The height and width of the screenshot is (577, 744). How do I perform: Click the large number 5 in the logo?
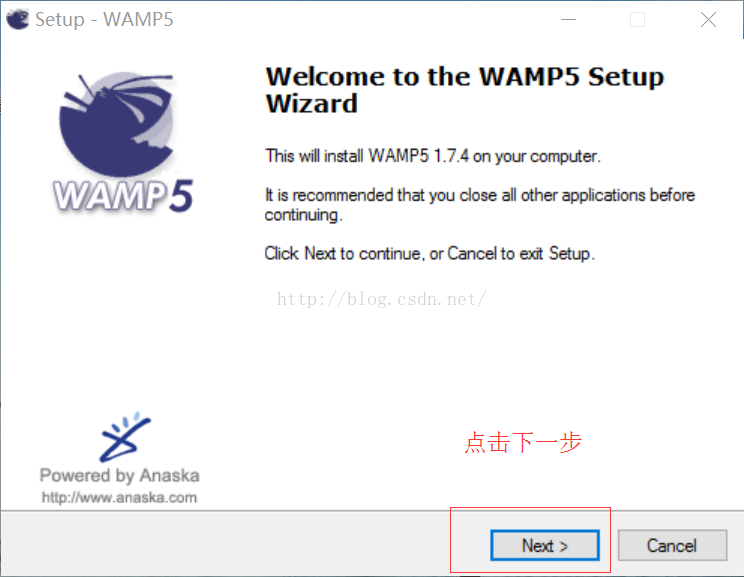tap(181, 195)
